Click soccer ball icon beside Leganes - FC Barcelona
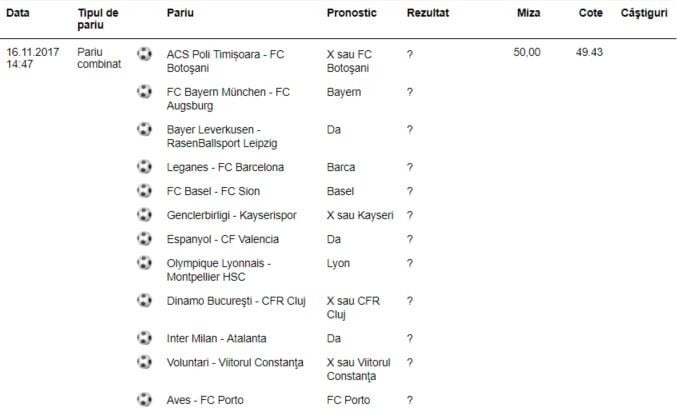 145,167
